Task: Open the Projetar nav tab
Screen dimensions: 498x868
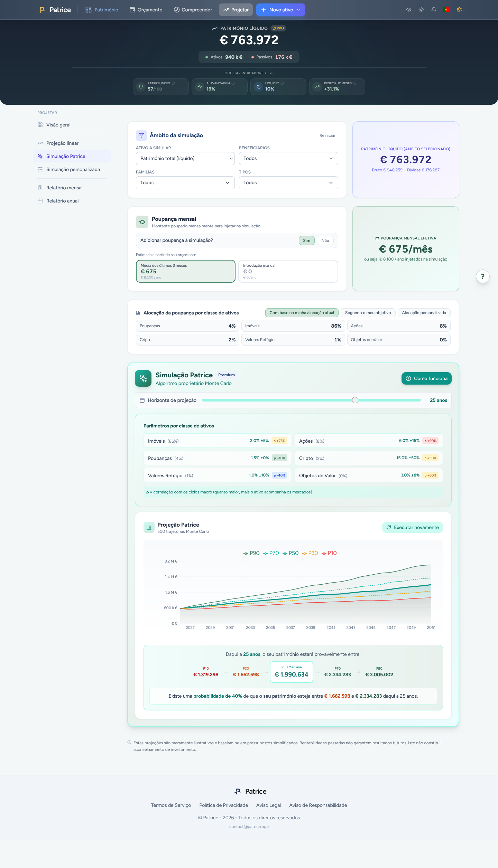Action: tap(236, 10)
